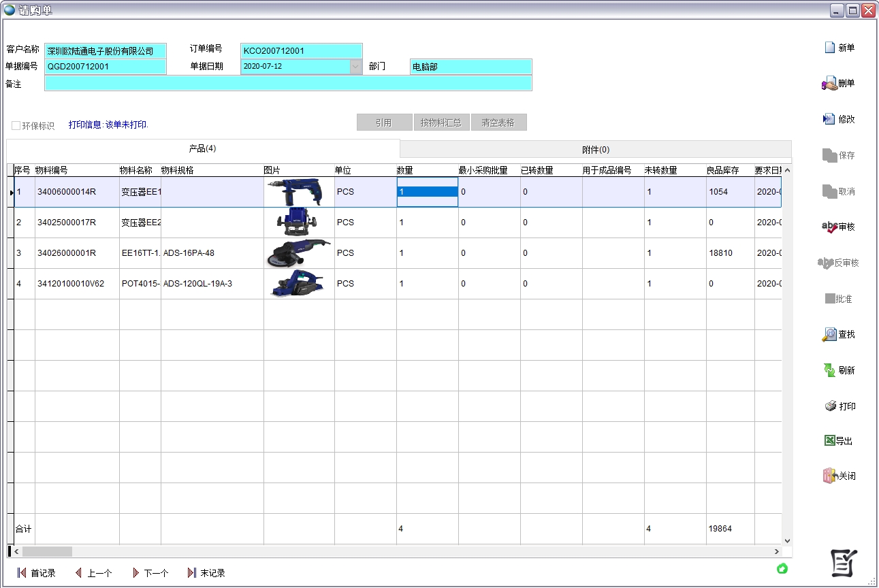Switch to the 附件(0) tab
Image resolution: width=879 pixels, height=588 pixels.
[x=595, y=150]
